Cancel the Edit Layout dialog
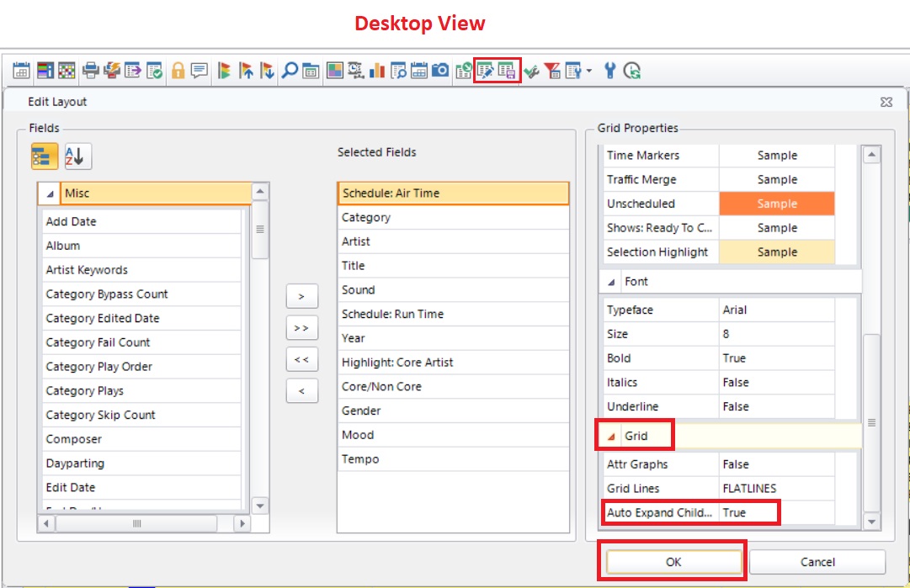 click(x=816, y=561)
